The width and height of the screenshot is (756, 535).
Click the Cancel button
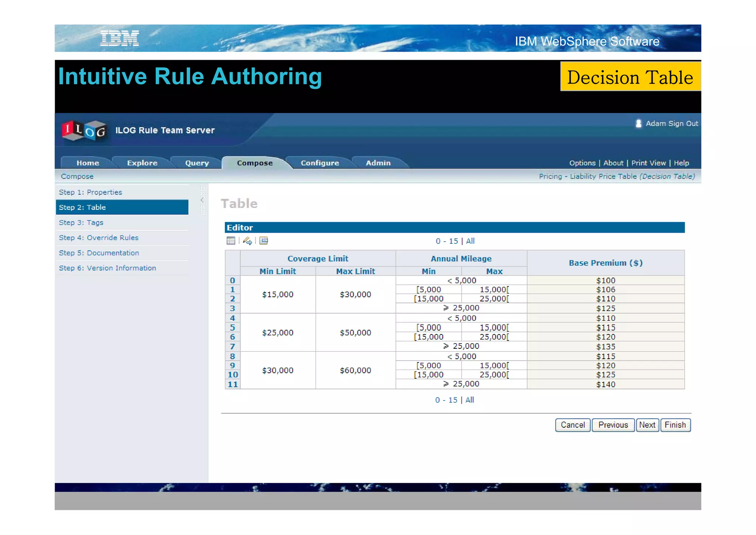tap(573, 425)
